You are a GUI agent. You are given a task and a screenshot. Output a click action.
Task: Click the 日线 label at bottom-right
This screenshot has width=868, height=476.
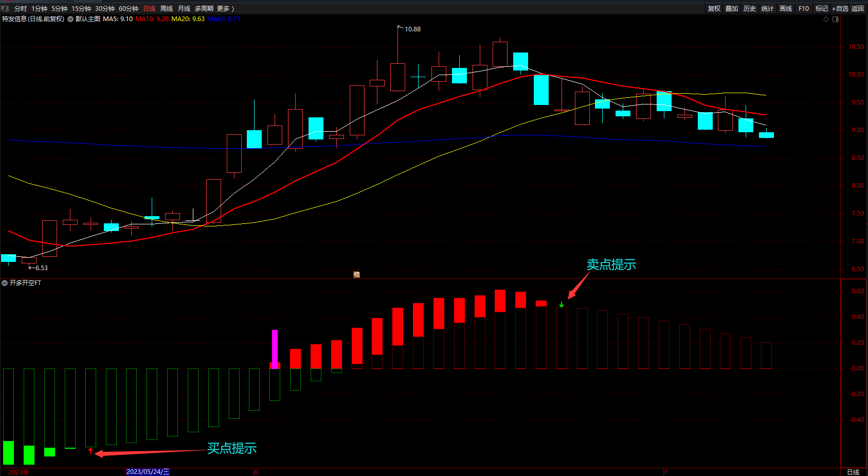[x=853, y=472]
